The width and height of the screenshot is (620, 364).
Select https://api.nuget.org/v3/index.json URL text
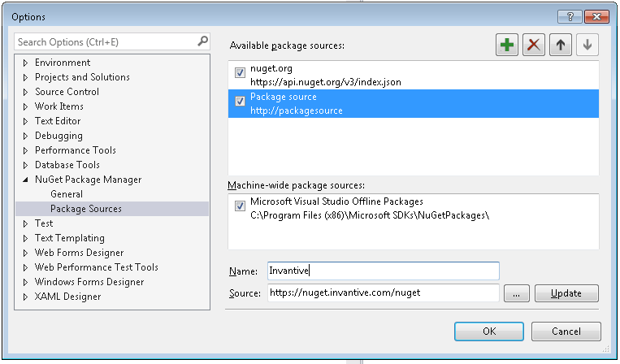point(325,82)
